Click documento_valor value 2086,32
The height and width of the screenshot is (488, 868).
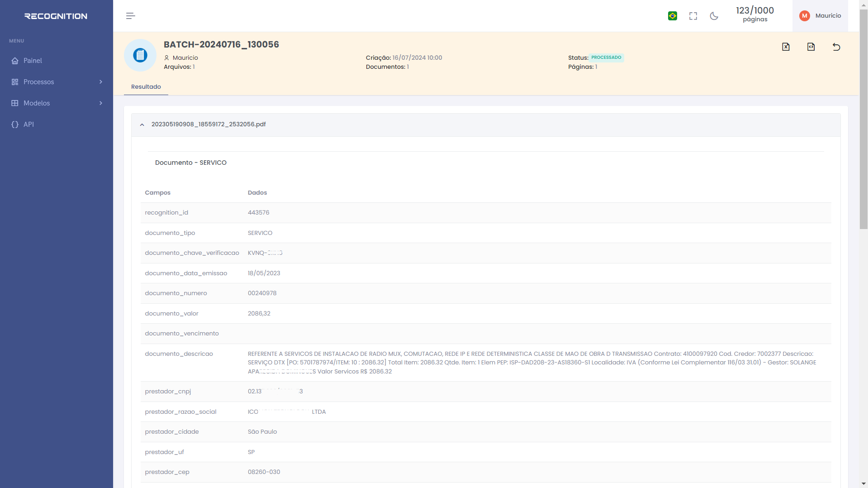259,314
